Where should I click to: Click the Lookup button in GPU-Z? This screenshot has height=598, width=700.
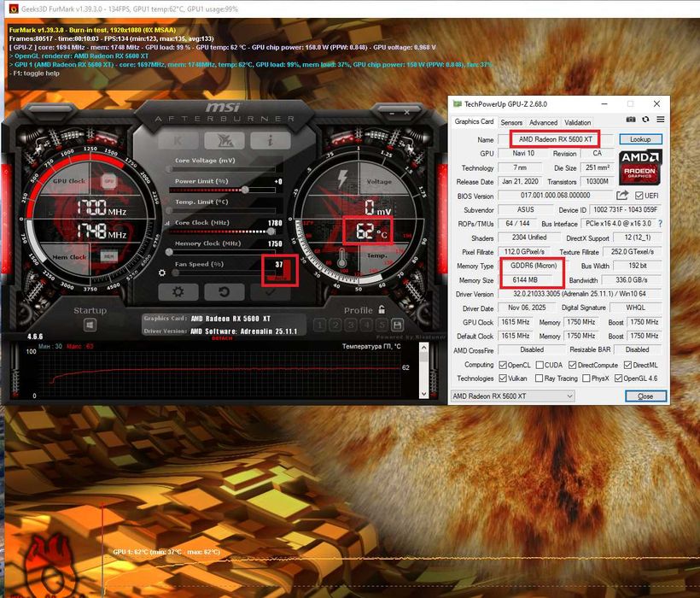tap(640, 139)
